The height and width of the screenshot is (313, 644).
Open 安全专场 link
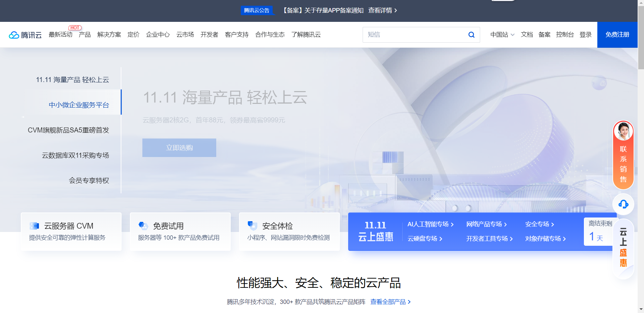coord(540,224)
